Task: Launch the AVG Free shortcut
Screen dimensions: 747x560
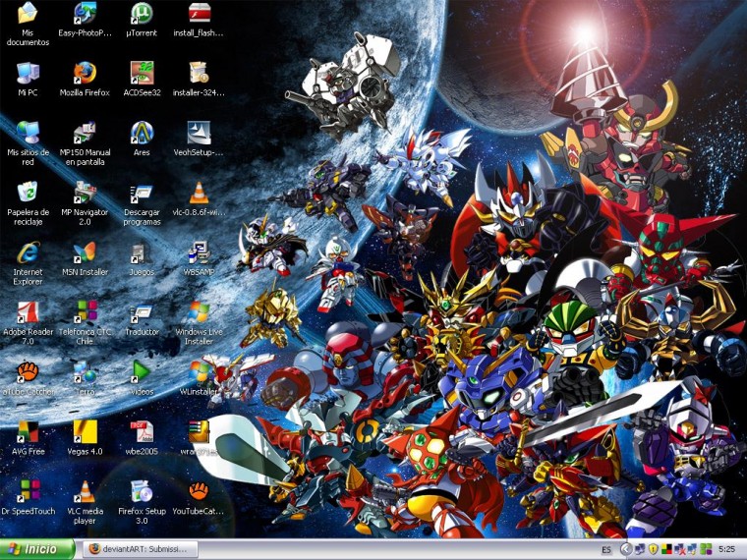Action: pyautogui.click(x=28, y=431)
